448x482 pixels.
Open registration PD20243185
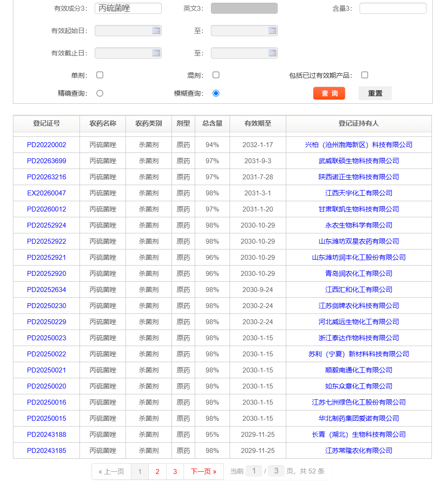click(x=46, y=450)
